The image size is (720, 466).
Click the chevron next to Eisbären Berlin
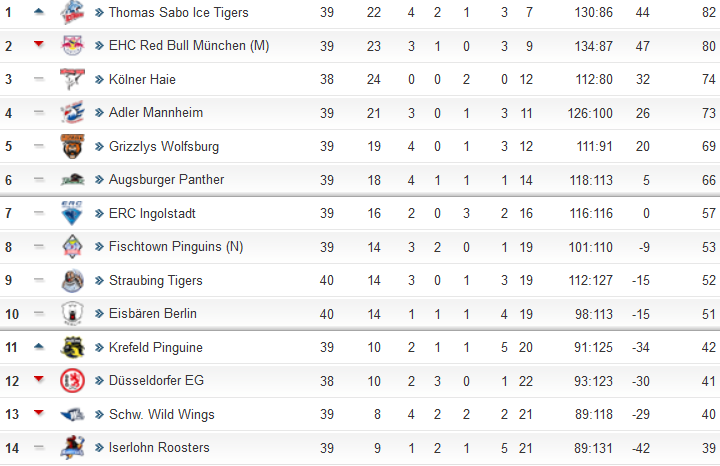pyautogui.click(x=99, y=314)
